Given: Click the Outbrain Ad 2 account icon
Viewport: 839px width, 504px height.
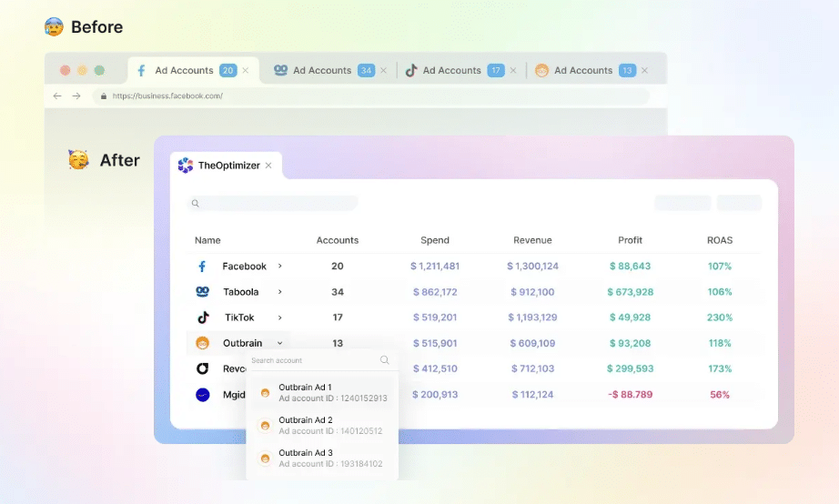Looking at the screenshot, I should [265, 426].
